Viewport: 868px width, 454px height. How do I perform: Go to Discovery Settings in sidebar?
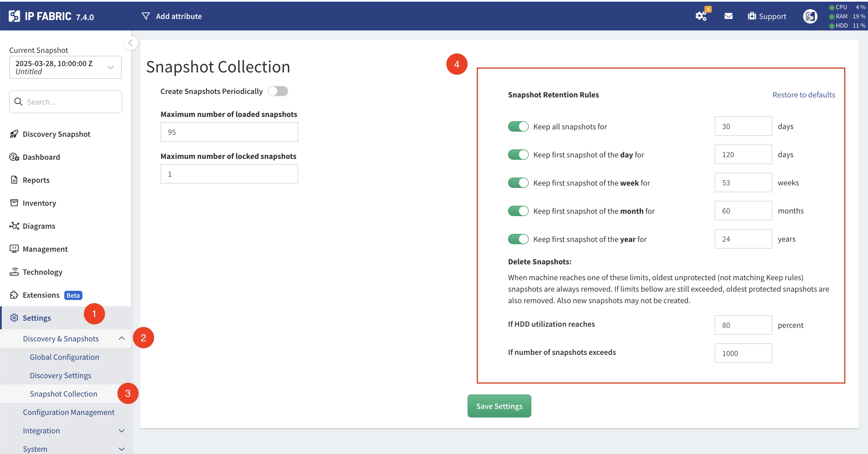click(60, 375)
